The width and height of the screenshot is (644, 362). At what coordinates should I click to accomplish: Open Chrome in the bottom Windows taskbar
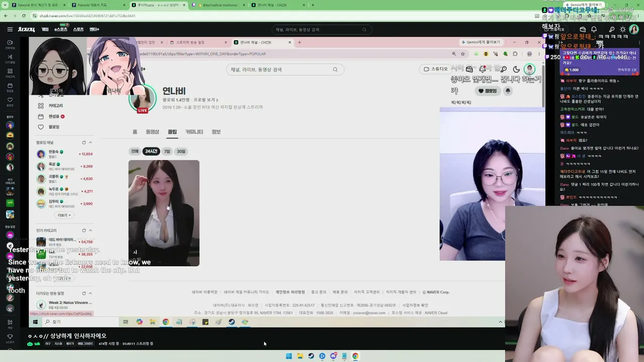pos(355,356)
